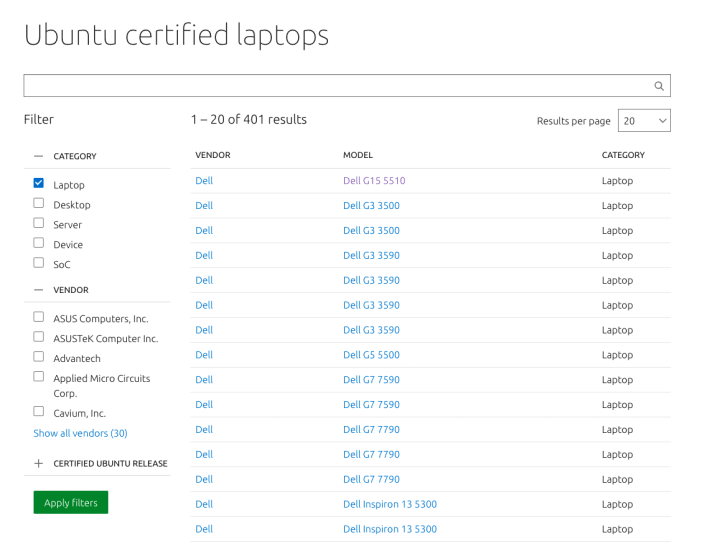720x543 pixels.
Task: Collapse the Category filter section
Action: click(39, 156)
